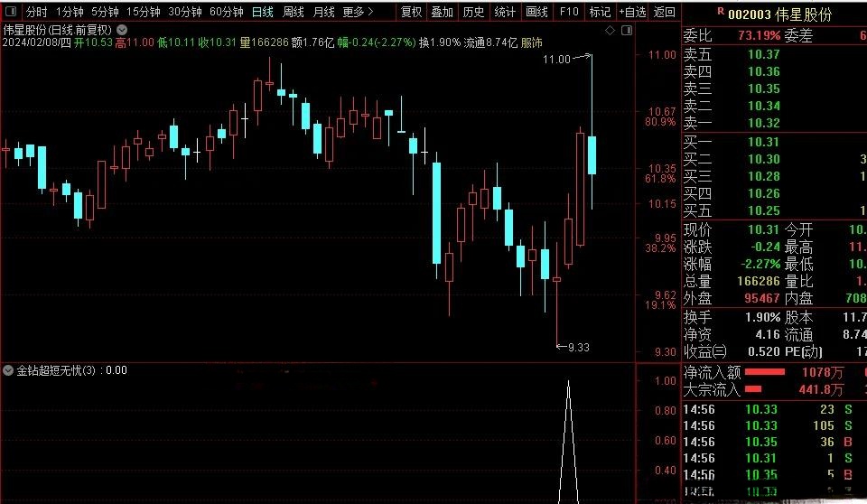Switch chart to 60分钟 period
867x504 pixels.
(x=226, y=12)
